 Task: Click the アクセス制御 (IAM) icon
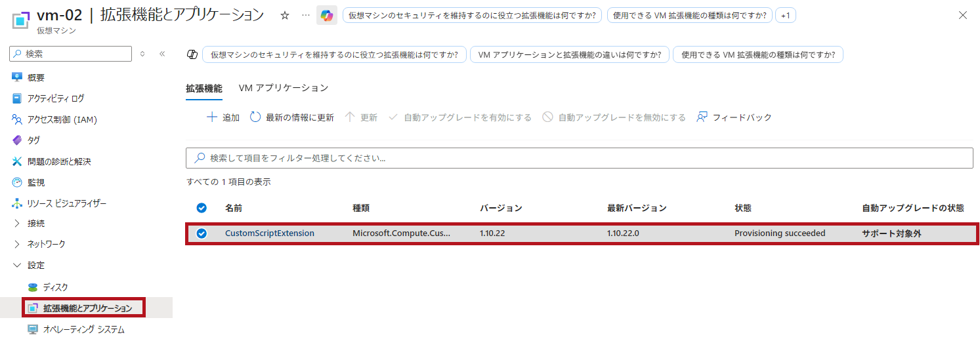(x=17, y=119)
